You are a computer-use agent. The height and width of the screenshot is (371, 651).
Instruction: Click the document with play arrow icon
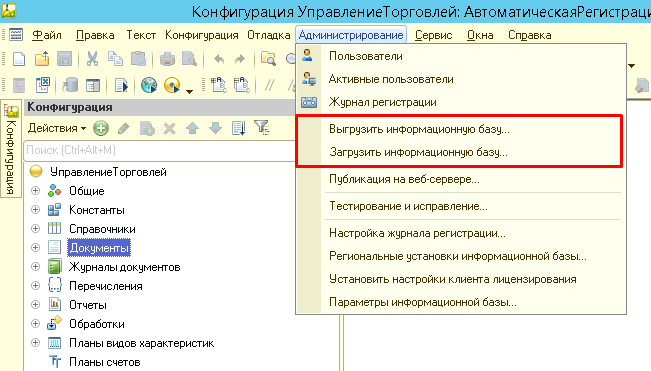(x=121, y=85)
